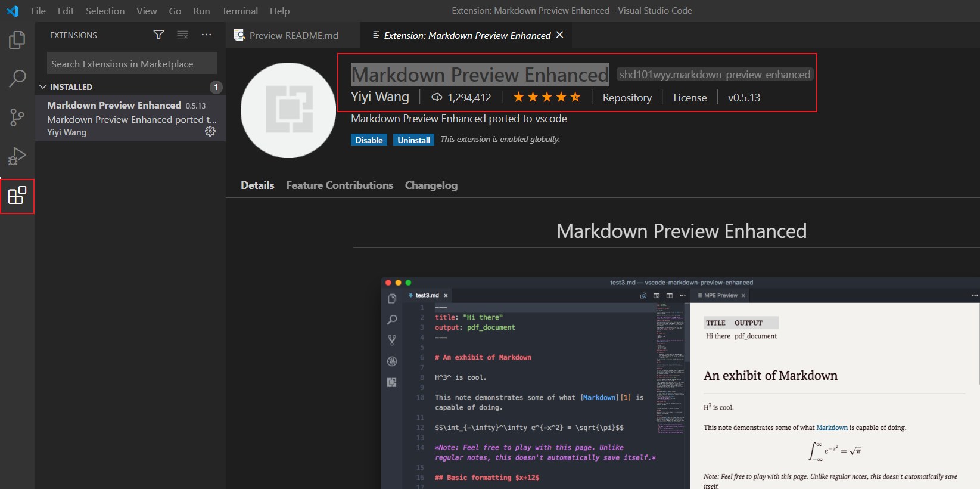Open the Go menu
Screen dimensions: 980x489
coord(175,11)
